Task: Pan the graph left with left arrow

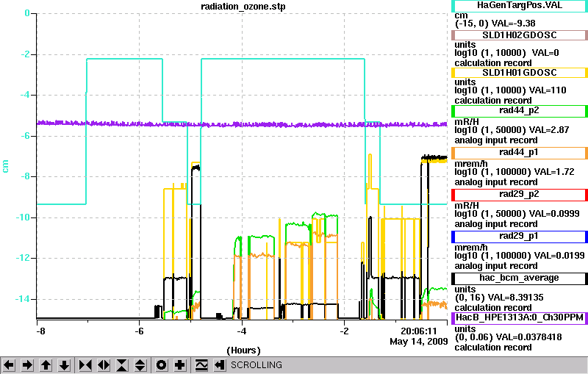Action: tap(9, 365)
